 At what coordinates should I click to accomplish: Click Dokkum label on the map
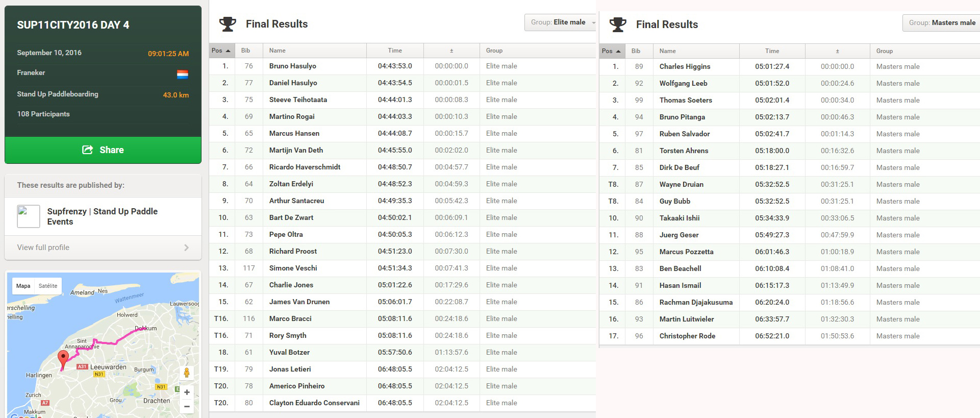pos(146,328)
